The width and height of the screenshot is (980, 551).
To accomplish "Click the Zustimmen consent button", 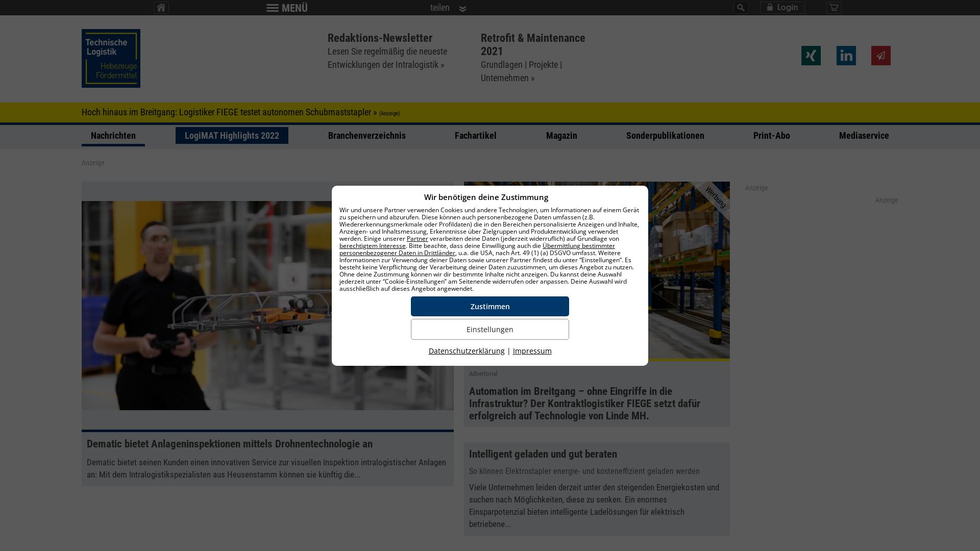I will pos(490,307).
